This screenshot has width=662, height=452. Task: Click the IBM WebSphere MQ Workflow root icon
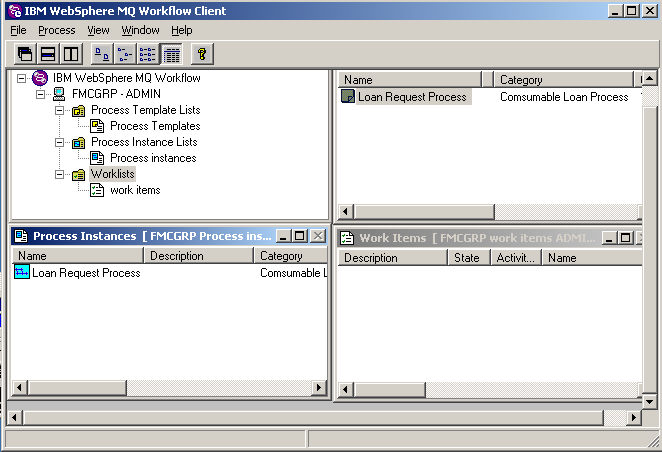click(40, 78)
